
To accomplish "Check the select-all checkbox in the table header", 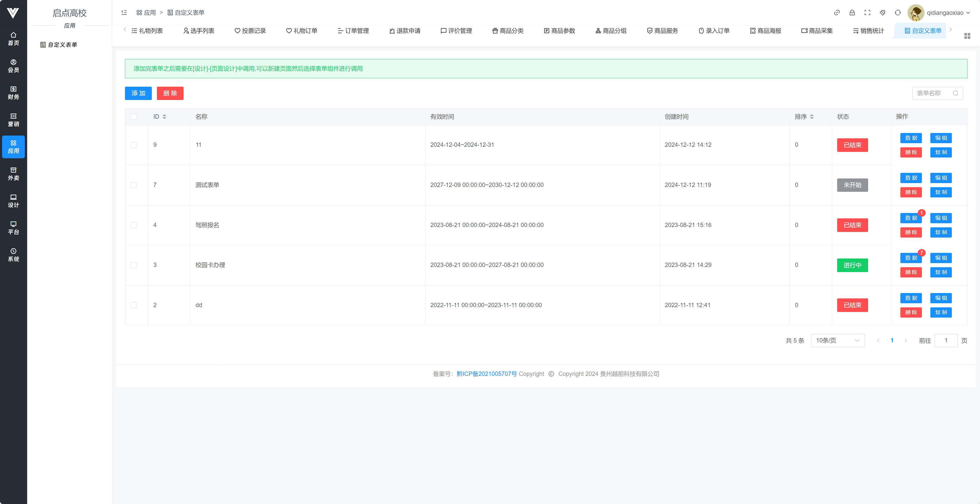I will coord(134,117).
